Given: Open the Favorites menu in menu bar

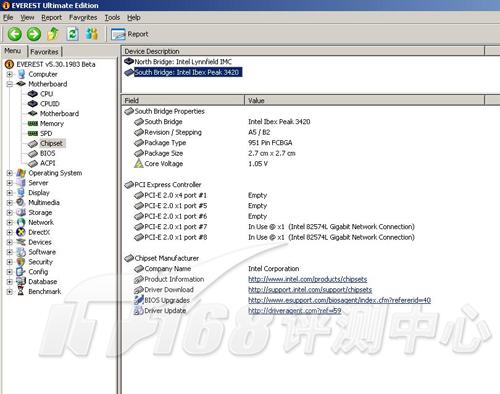Looking at the screenshot, I should point(83,17).
